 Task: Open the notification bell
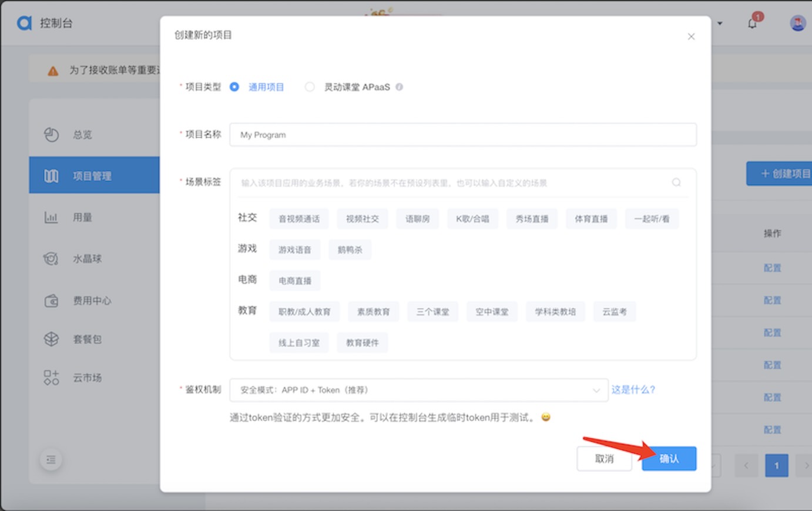click(x=753, y=23)
